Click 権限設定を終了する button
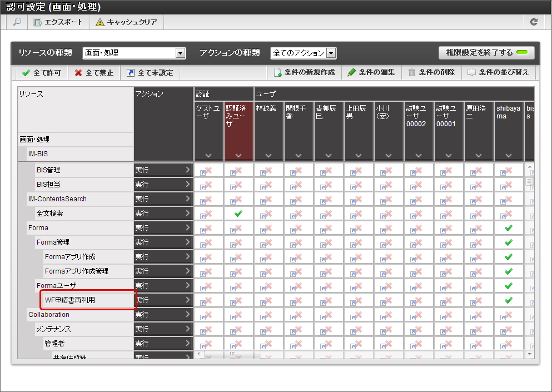Screen dimensions: 552x392 point(486,52)
